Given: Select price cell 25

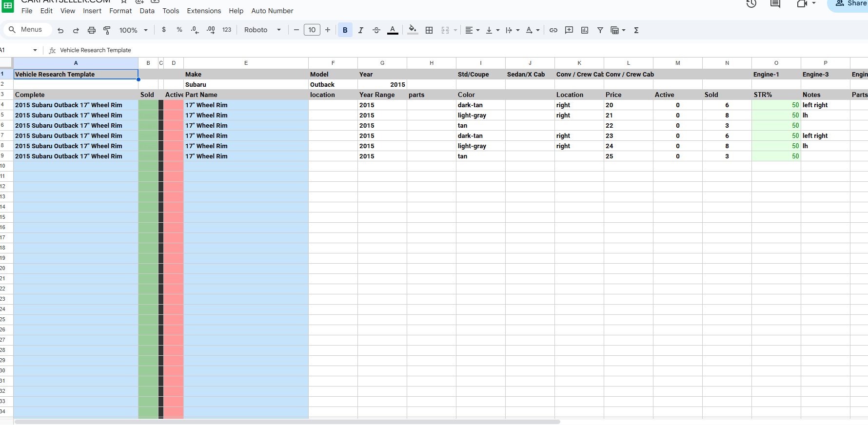Looking at the screenshot, I should click(629, 156).
